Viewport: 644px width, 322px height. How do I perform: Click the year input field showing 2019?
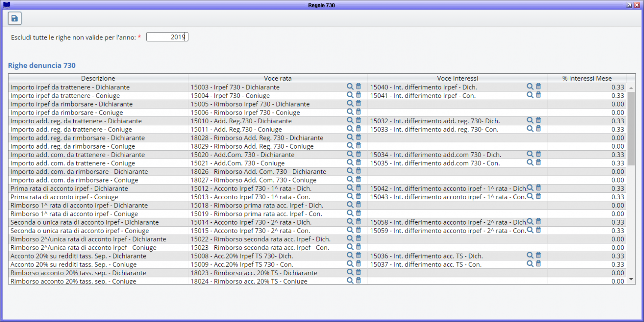(167, 37)
